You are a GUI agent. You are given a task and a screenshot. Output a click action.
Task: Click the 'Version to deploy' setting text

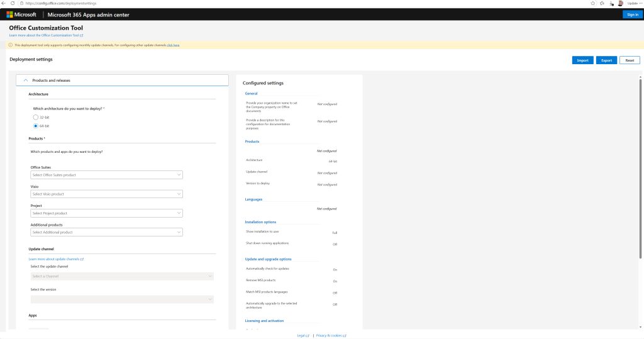click(257, 183)
